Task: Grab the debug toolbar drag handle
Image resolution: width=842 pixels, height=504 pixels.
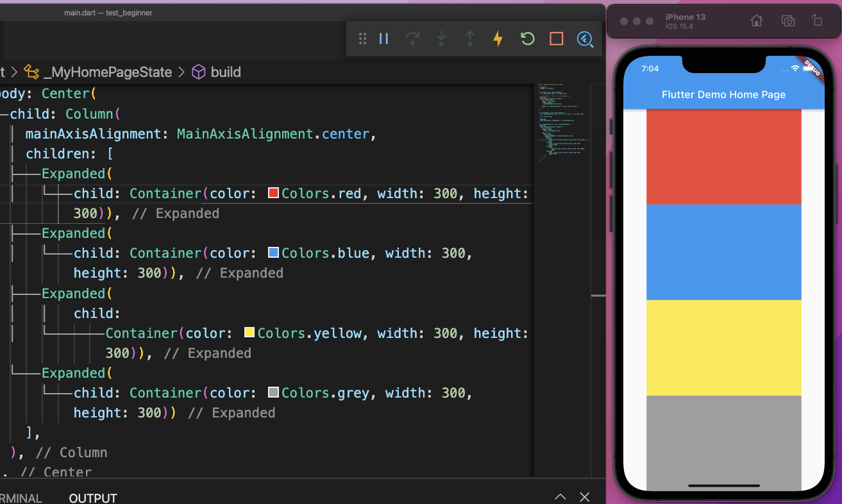Action: pos(362,38)
